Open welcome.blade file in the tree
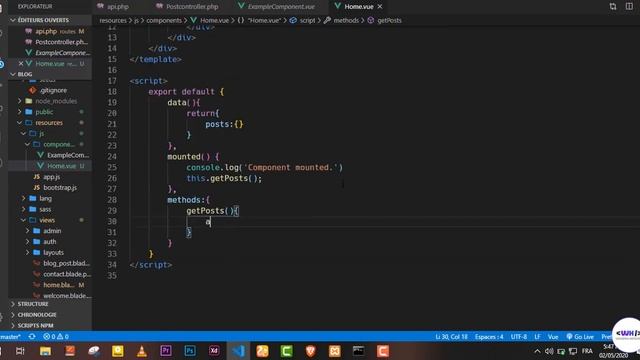This screenshot has width=640, height=360. pos(67,296)
